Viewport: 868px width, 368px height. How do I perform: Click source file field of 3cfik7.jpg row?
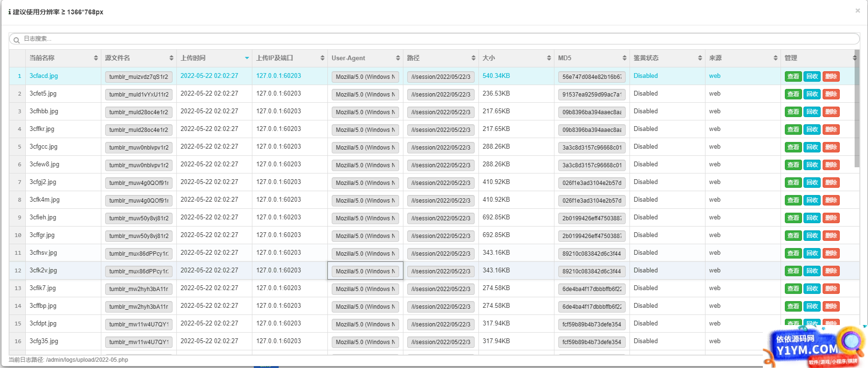point(139,289)
